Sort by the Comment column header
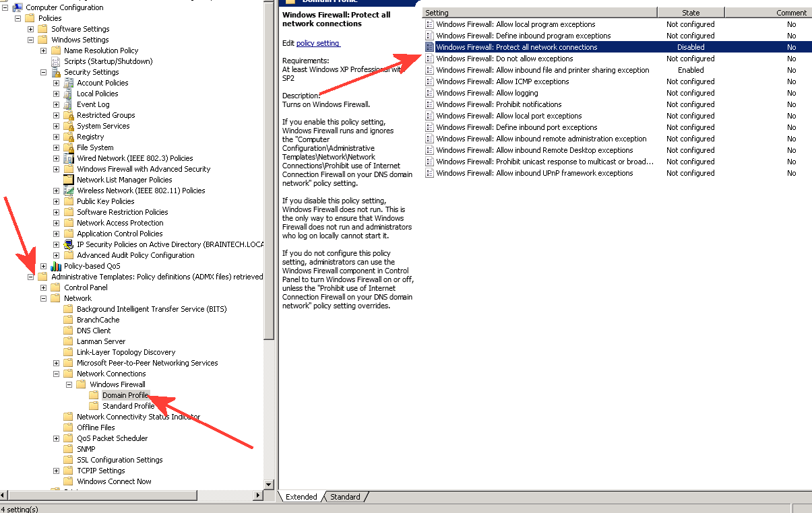 [x=768, y=13]
